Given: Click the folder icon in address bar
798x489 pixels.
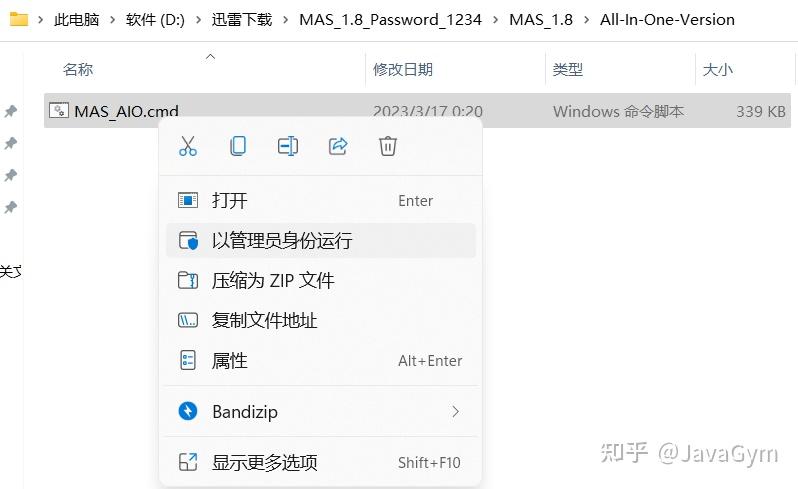Looking at the screenshot, I should pyautogui.click(x=19, y=19).
